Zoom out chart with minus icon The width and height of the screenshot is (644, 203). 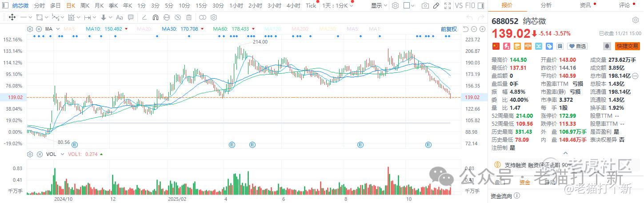click(474, 29)
